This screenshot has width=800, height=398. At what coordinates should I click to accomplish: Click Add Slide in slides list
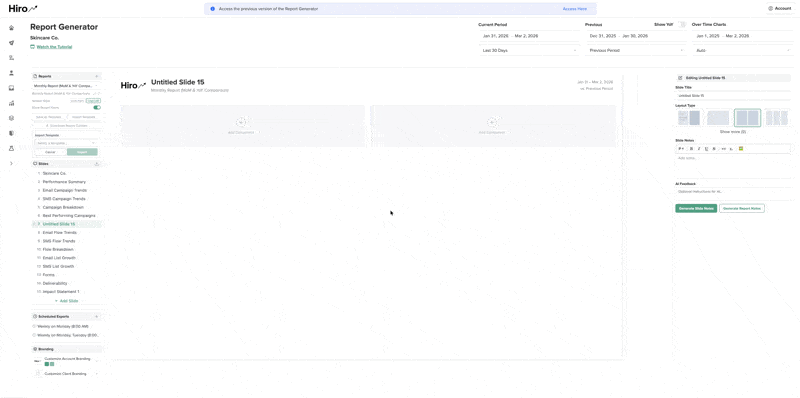coord(66,301)
